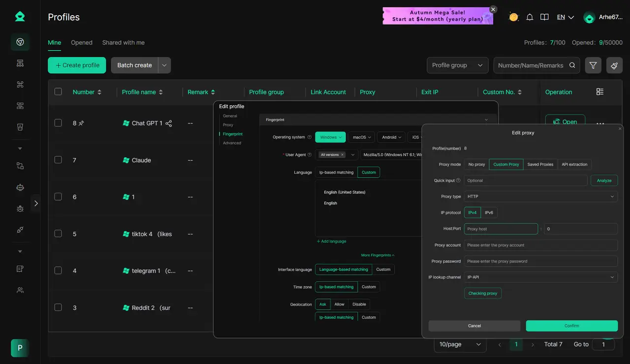
Task: Click the Create profile button
Action: point(77,65)
